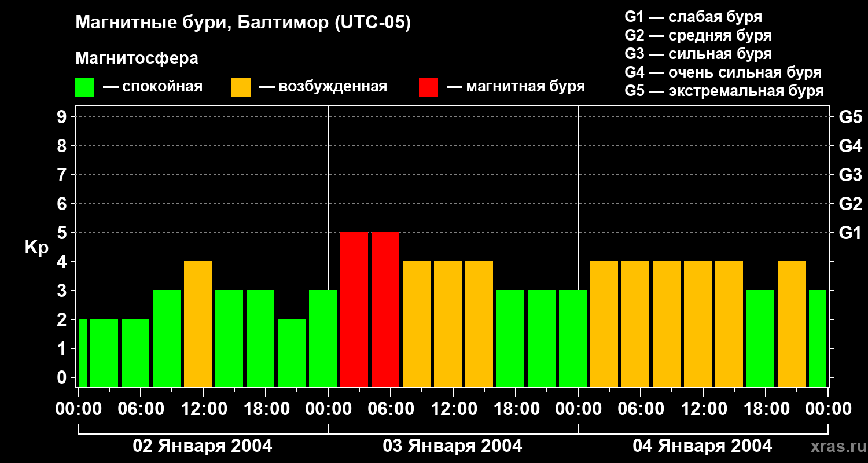The width and height of the screenshot is (868, 463).
Task: Click the "Магнитосфера" heading
Action: coord(137,58)
